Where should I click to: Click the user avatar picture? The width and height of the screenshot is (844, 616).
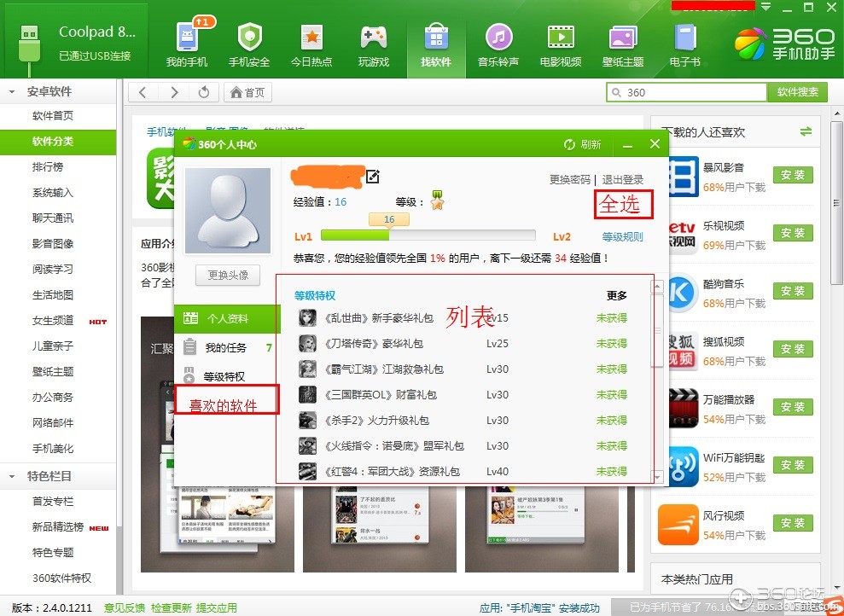227,211
